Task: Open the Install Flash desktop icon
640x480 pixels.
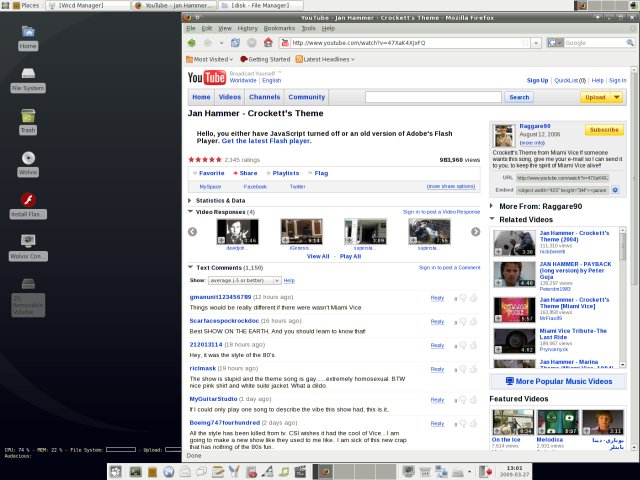Action: pyautogui.click(x=28, y=201)
